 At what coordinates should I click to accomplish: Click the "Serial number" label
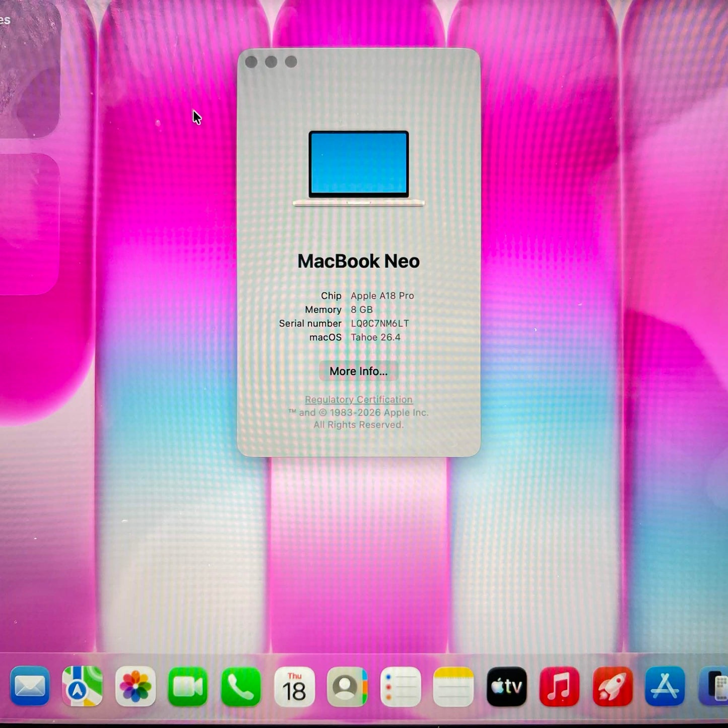310,323
